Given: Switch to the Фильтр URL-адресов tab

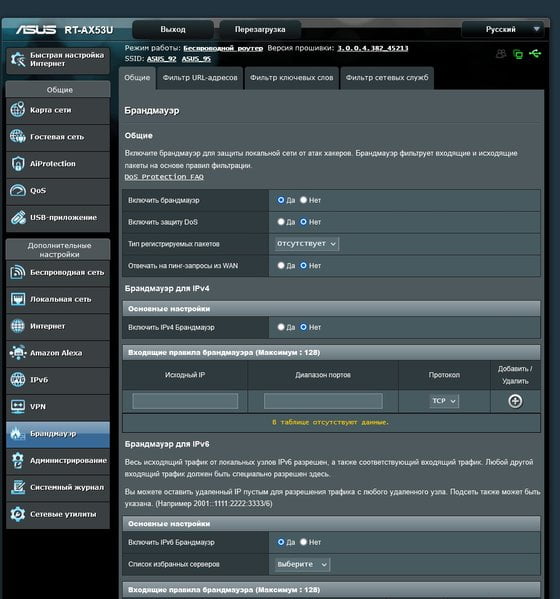Looking at the screenshot, I should (x=200, y=78).
